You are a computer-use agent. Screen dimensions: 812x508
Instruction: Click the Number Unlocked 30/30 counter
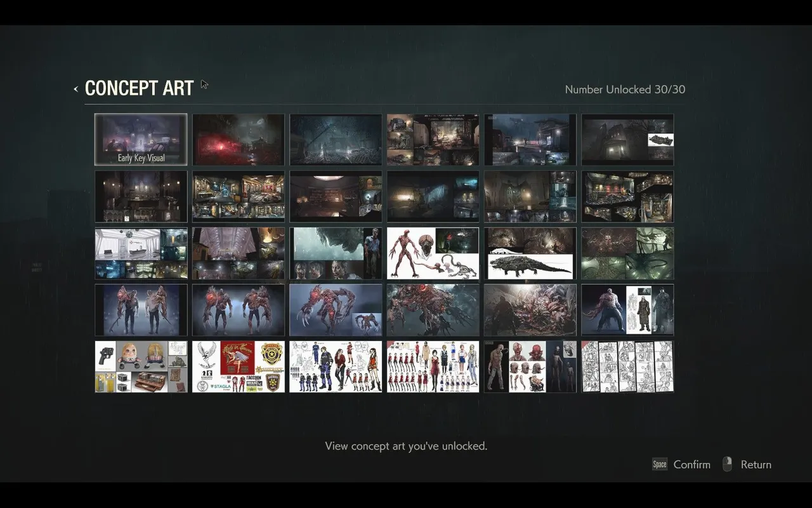pos(625,90)
